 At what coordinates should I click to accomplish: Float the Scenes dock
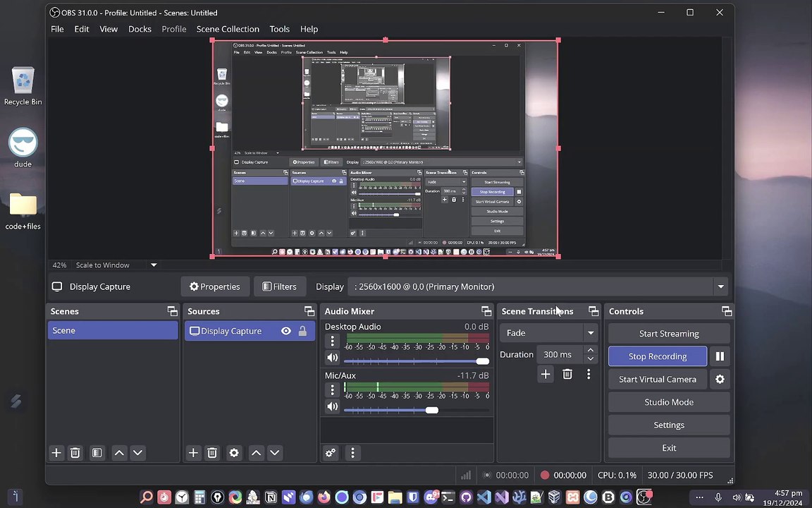[x=173, y=311]
